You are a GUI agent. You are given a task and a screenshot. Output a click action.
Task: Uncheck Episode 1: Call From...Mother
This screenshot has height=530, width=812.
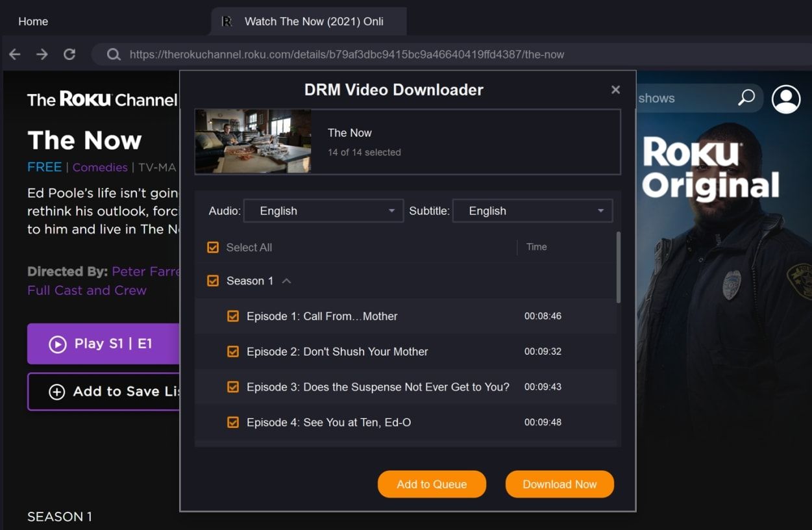point(233,316)
